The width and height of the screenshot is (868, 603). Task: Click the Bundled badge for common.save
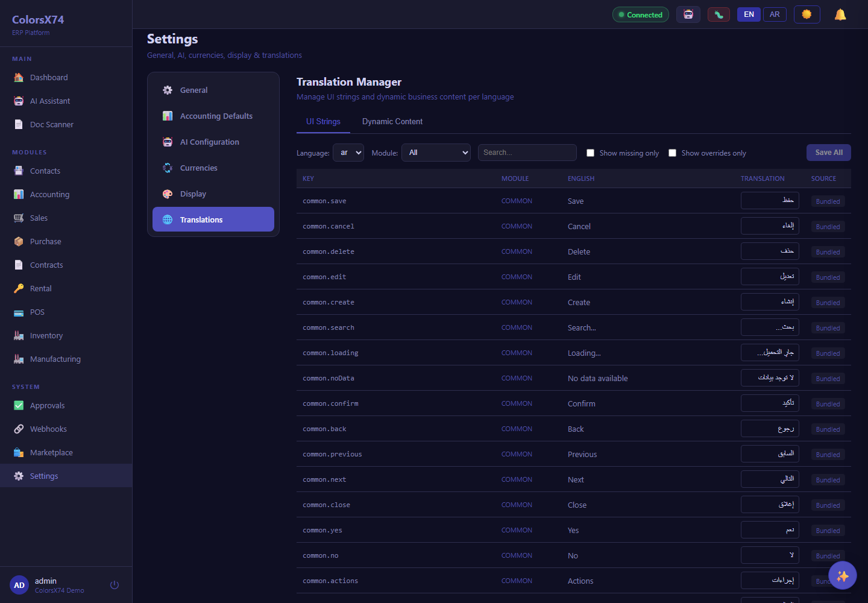click(x=828, y=201)
